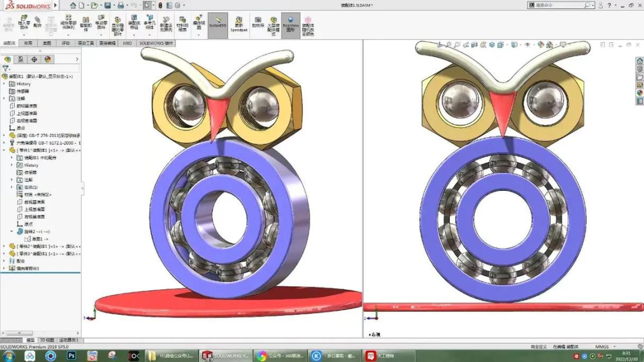Screen dimensions: 644x362
Task: Open the Smart Fasteners tool
Action: [85, 24]
